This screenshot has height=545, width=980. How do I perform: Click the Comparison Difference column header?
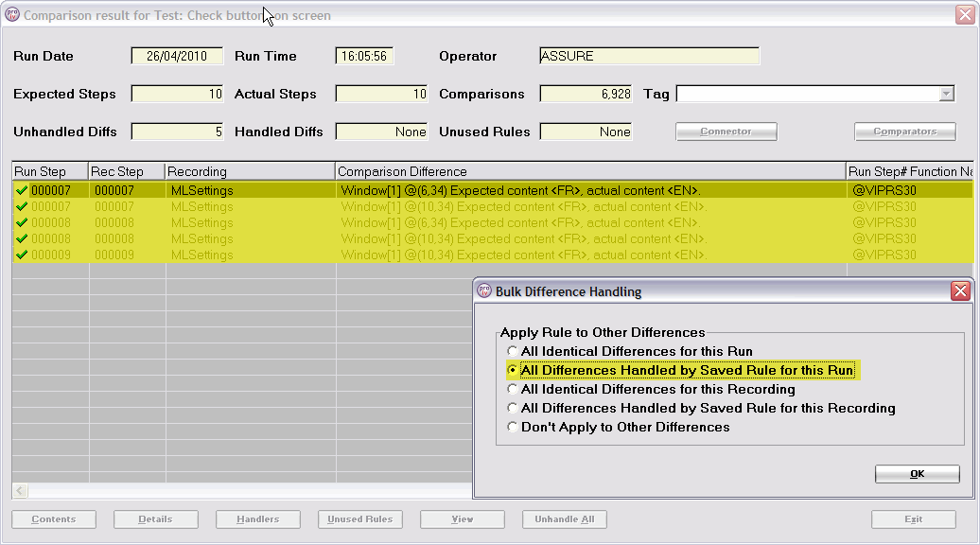(x=590, y=171)
